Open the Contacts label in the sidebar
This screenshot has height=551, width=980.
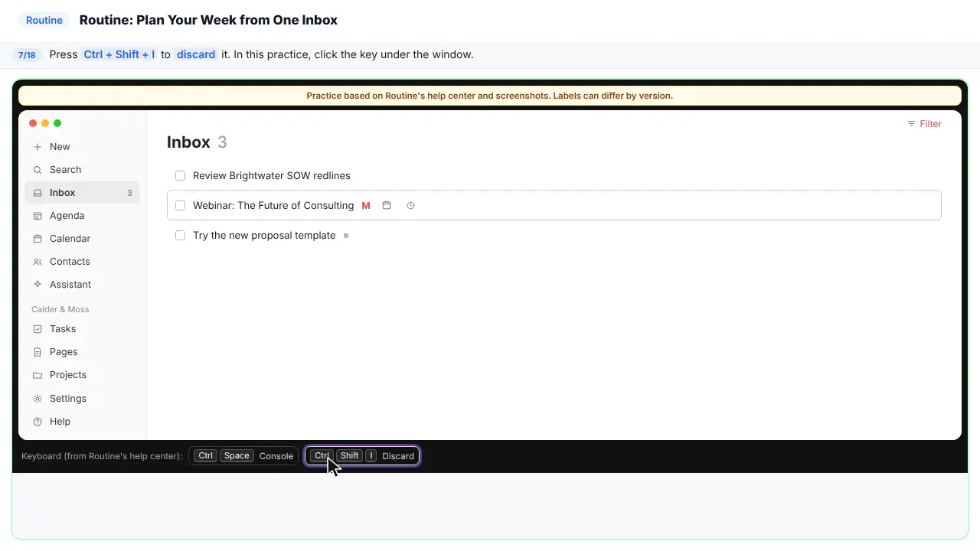(x=70, y=262)
